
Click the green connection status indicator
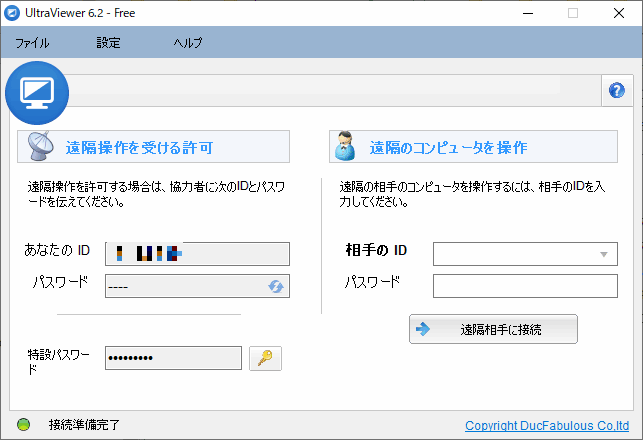23,424
